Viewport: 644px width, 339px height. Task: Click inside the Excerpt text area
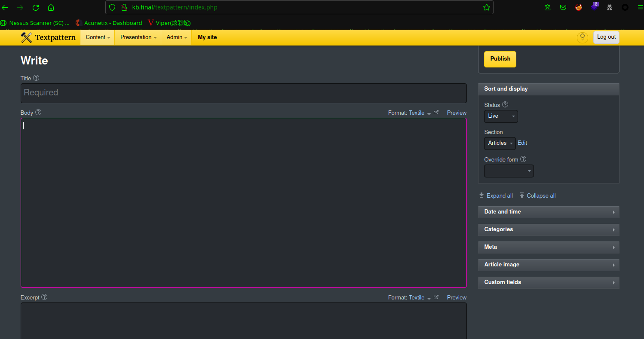coord(244,321)
